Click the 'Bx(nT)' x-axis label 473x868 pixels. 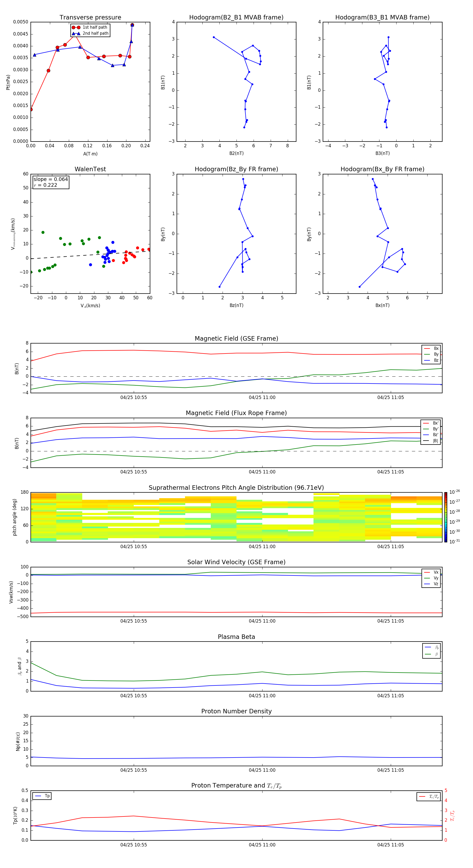(x=382, y=305)
